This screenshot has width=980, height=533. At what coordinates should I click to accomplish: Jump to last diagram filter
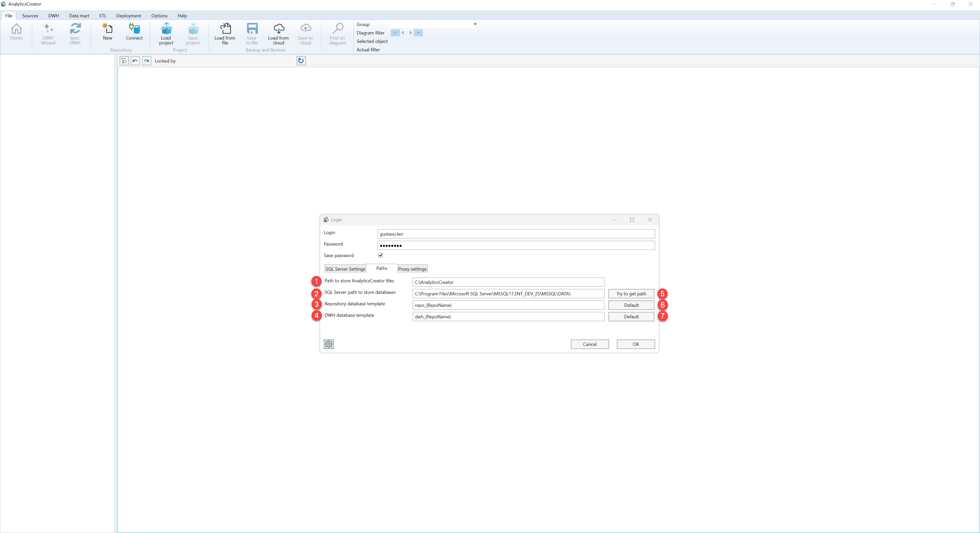[418, 33]
